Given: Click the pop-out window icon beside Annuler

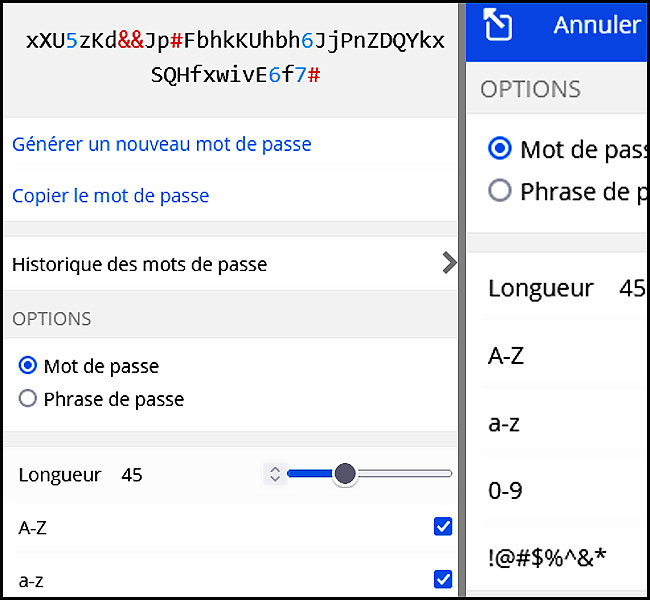Looking at the screenshot, I should (x=497, y=25).
